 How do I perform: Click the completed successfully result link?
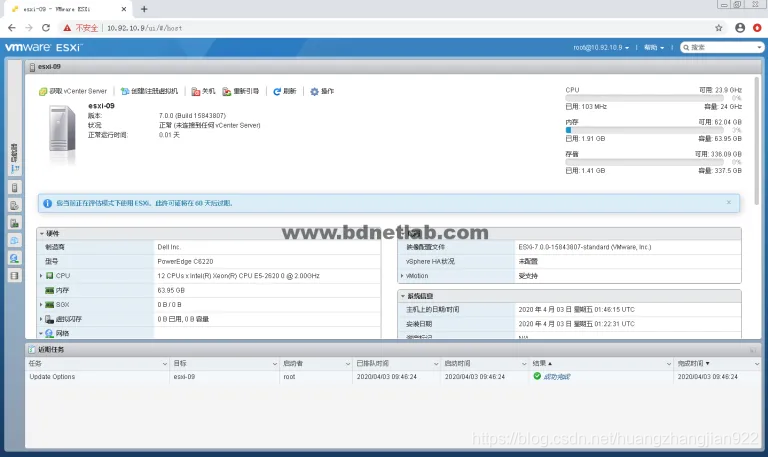pos(557,377)
